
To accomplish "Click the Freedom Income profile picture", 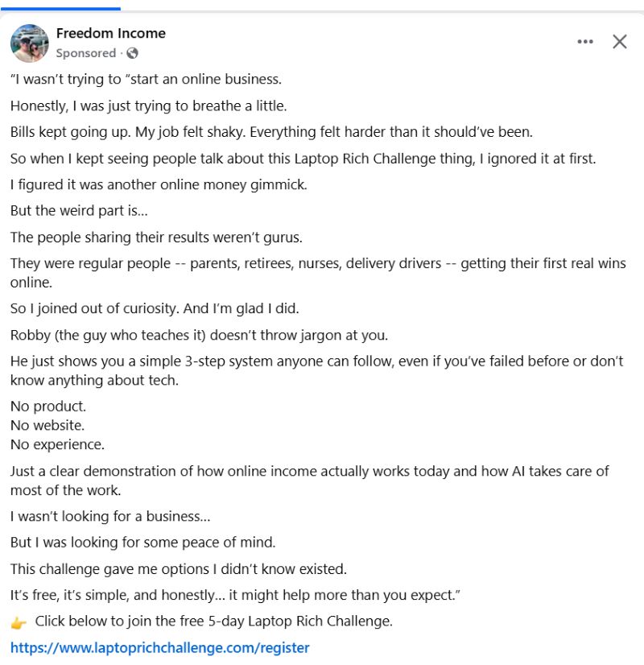I will point(29,43).
